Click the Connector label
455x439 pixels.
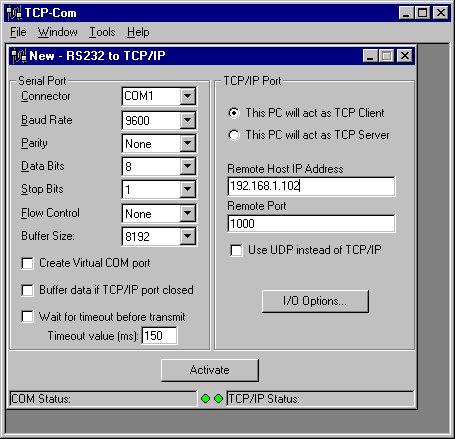[x=46, y=96]
